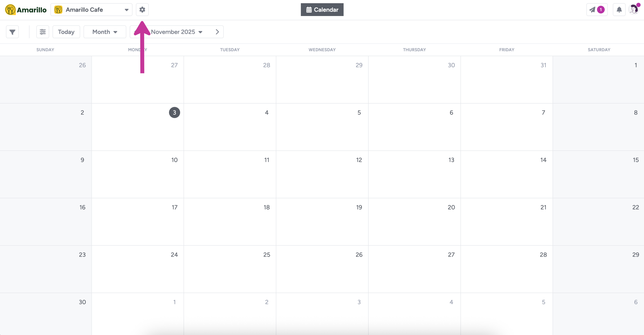Expand the Amarillo Cafe location dropdown
This screenshot has width=644, height=335.
(91, 10)
